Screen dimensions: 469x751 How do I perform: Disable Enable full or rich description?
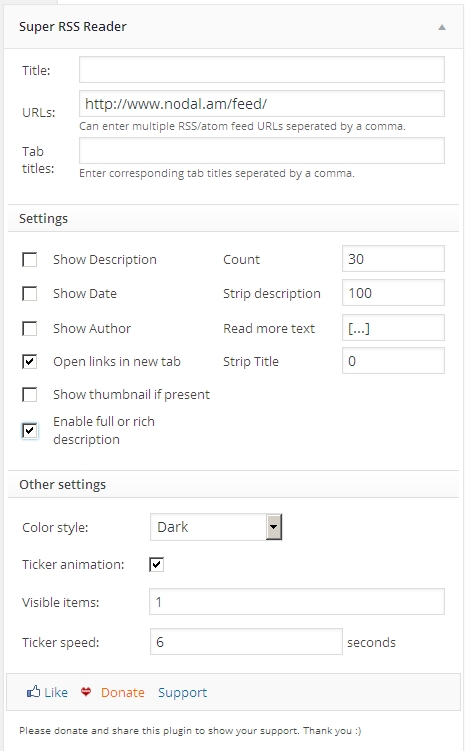pyautogui.click(x=30, y=431)
